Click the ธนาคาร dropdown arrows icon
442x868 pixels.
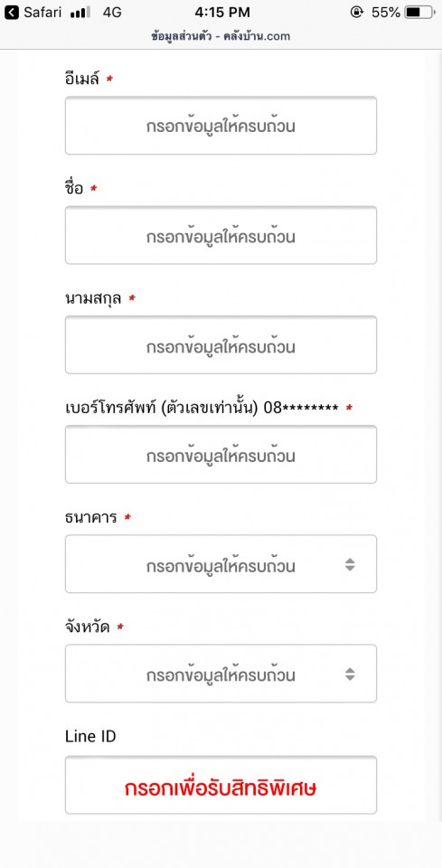(x=350, y=564)
